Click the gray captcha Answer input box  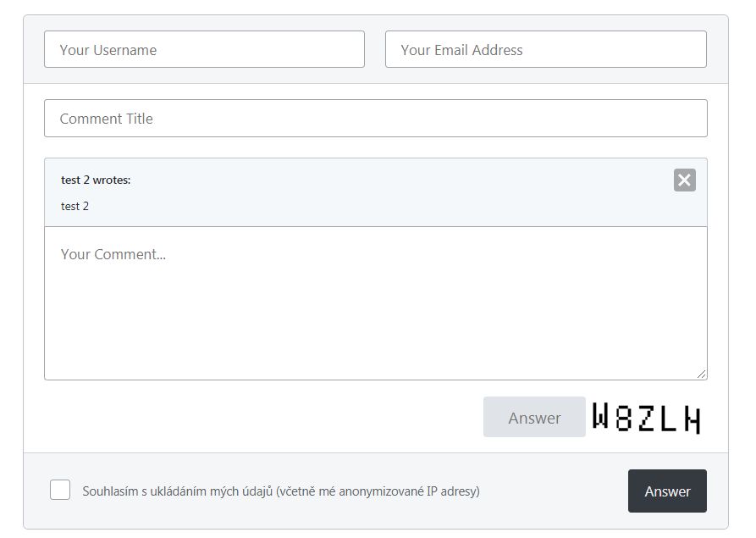pos(534,418)
